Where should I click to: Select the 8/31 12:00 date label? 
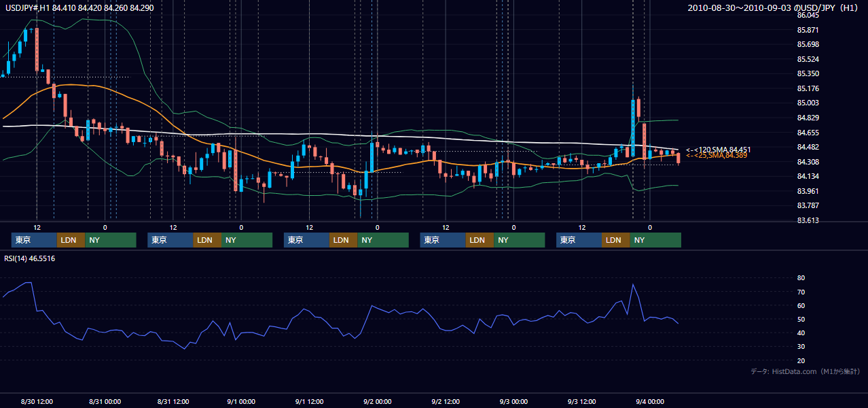point(173,401)
